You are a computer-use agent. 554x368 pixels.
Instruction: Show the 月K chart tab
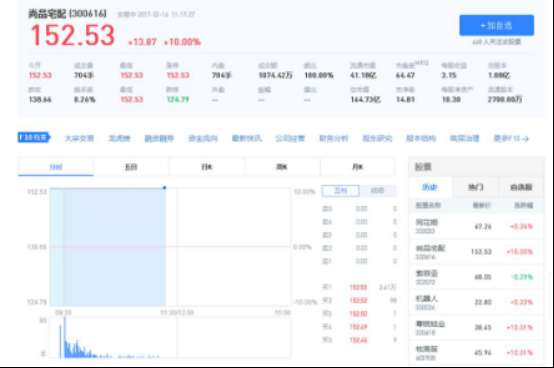coord(358,167)
